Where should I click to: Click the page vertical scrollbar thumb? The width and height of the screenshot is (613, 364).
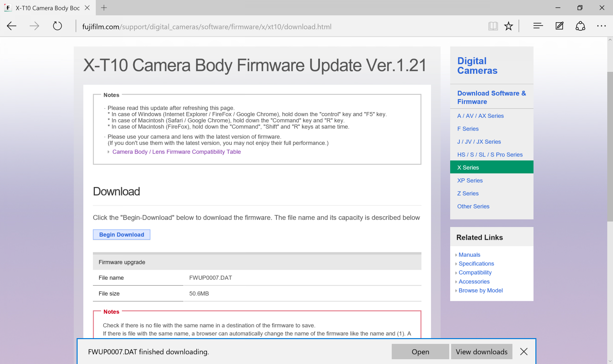pyautogui.click(x=610, y=146)
